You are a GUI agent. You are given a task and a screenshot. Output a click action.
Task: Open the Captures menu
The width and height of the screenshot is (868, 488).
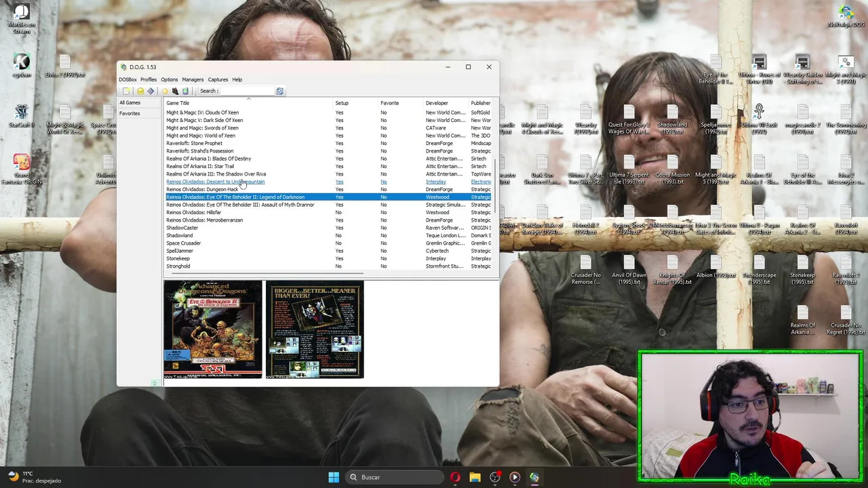click(x=218, y=79)
